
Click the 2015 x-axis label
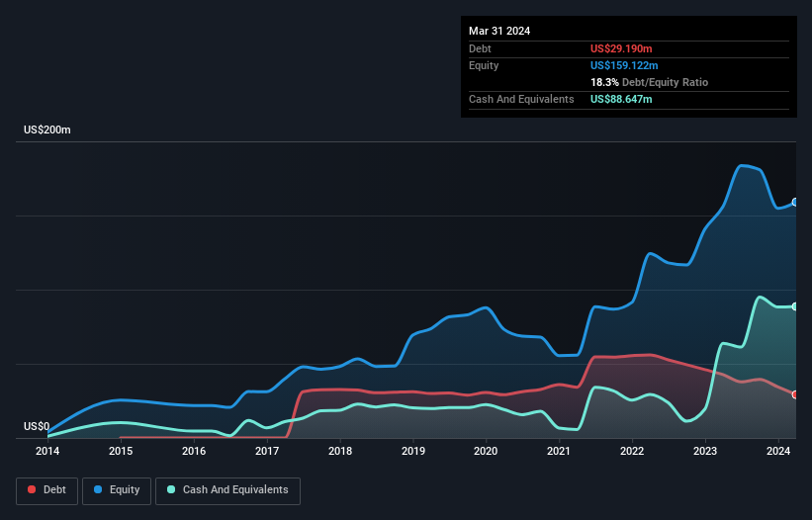pos(121,451)
